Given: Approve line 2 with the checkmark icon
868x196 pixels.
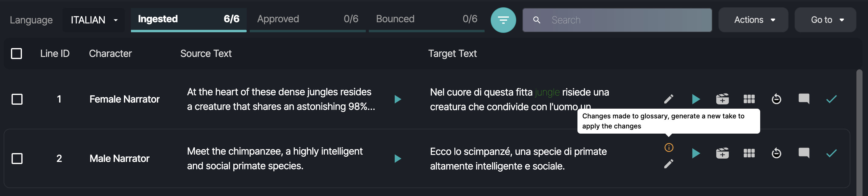Looking at the screenshot, I should click(x=831, y=153).
